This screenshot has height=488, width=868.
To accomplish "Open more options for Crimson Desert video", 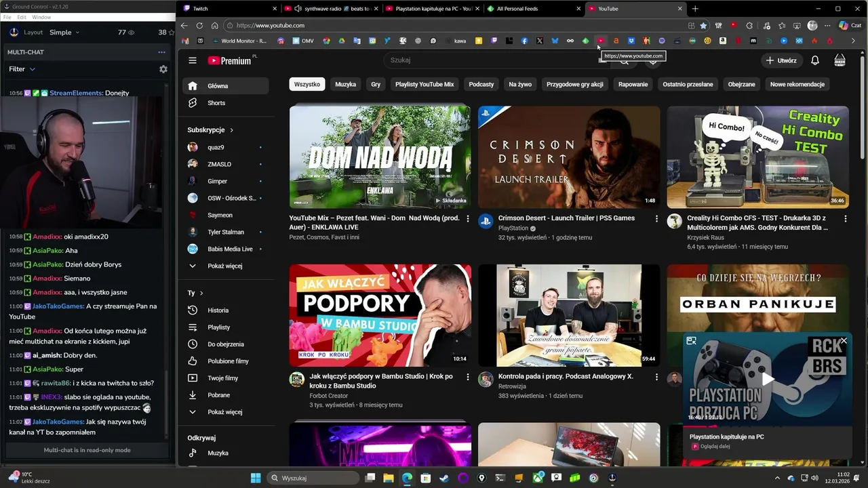I will [656, 218].
